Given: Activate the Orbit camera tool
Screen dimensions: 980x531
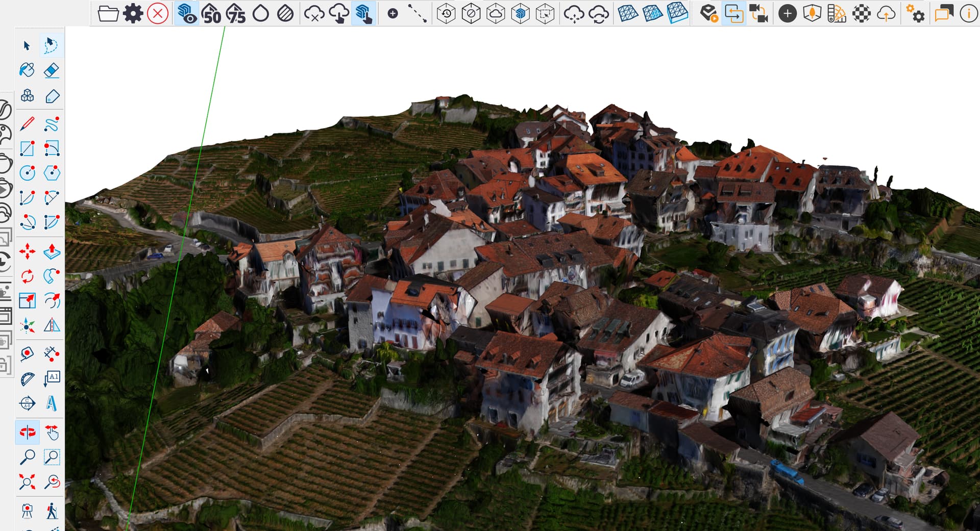Looking at the screenshot, I should tap(27, 432).
